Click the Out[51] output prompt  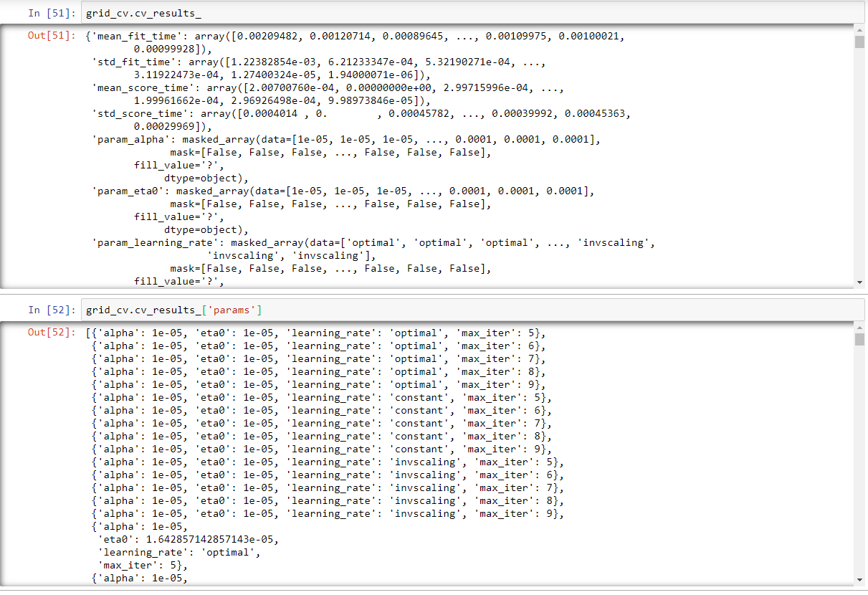tap(52, 35)
